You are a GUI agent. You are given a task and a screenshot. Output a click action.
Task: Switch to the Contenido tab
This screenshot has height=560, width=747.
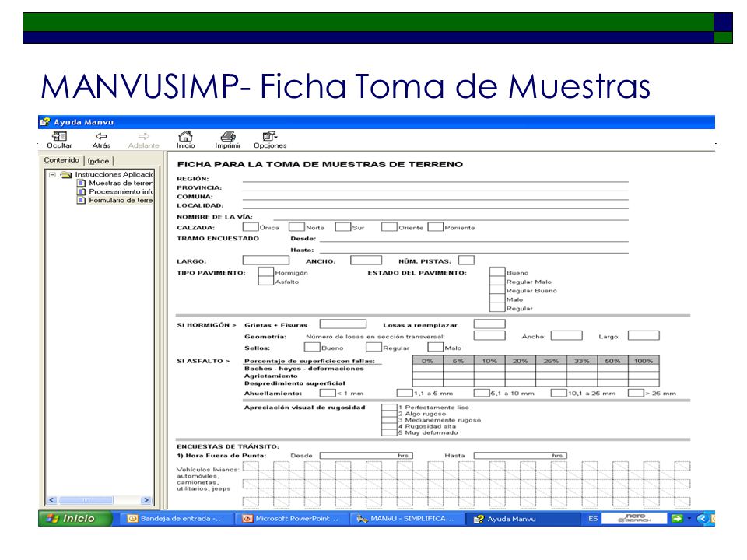[61, 160]
